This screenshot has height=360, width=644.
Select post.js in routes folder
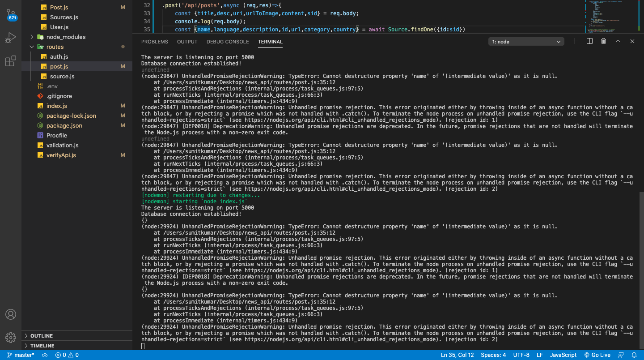77,66
